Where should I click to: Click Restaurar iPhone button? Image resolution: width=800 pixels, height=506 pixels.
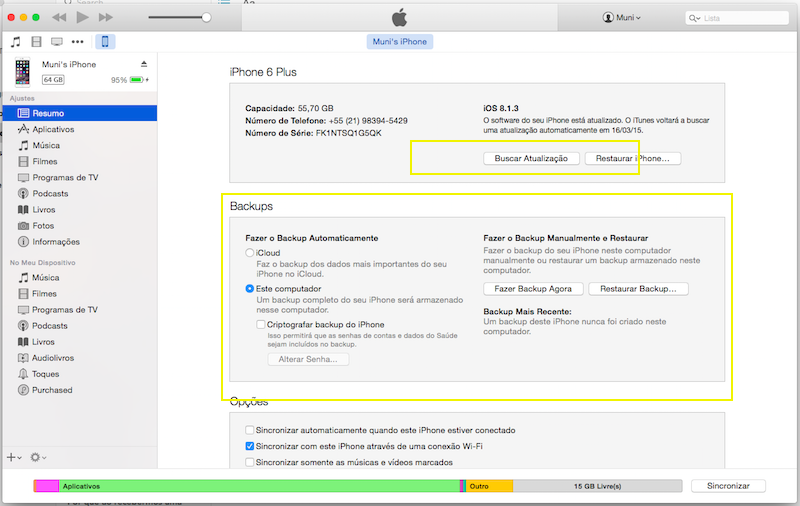click(x=633, y=159)
